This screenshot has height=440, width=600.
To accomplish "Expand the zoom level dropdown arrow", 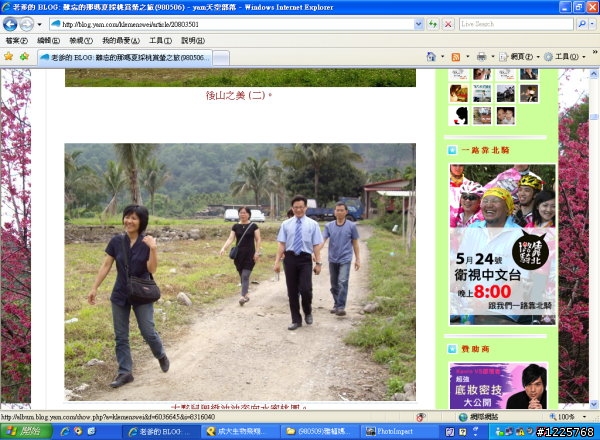I will pos(584,417).
